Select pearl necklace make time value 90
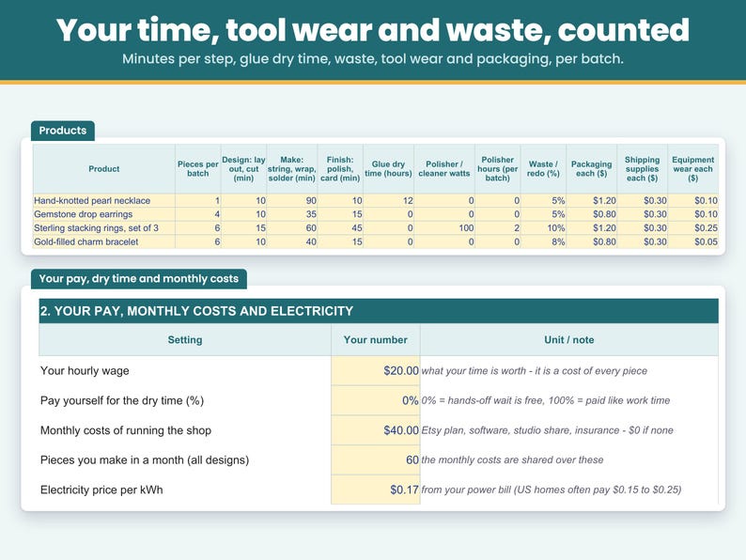Viewport: 746px width, 560px height. 292,200
